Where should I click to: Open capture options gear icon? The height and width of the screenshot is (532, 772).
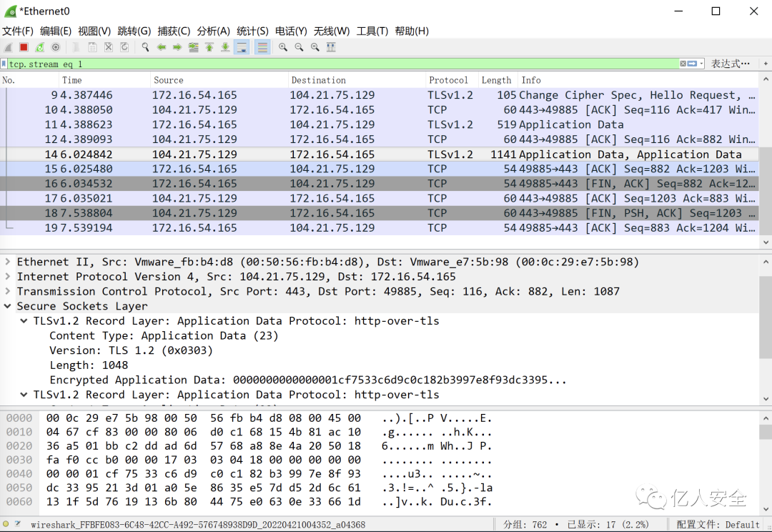(56, 47)
